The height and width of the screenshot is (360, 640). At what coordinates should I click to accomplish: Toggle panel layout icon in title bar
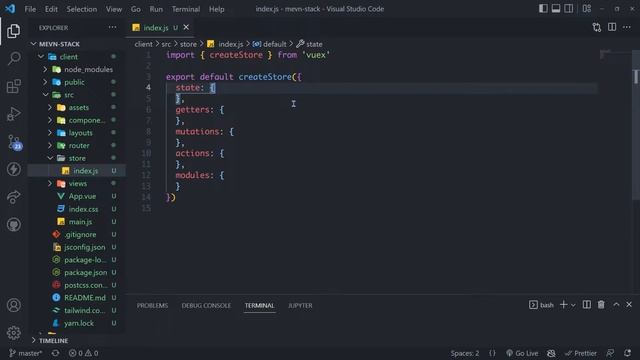click(x=556, y=9)
